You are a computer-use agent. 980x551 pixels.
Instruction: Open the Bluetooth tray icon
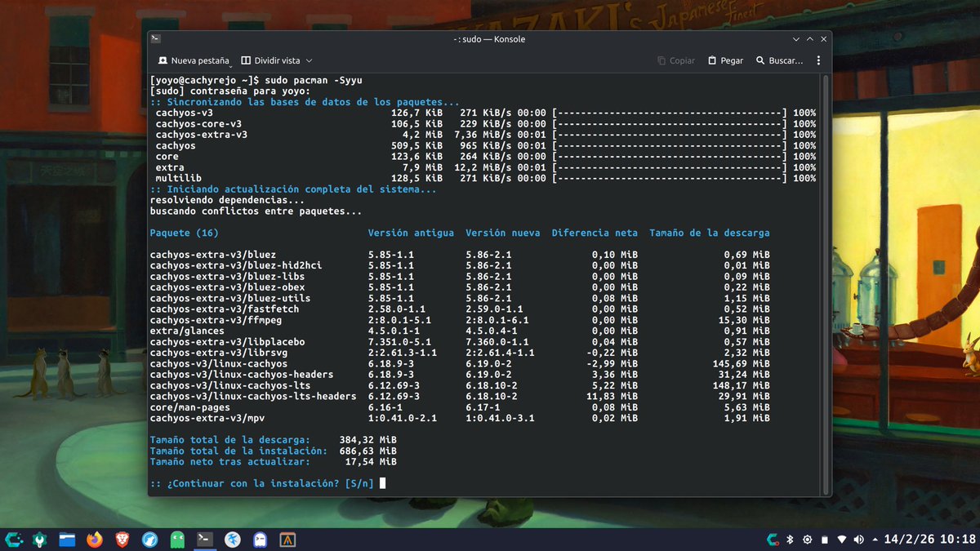[x=790, y=540]
